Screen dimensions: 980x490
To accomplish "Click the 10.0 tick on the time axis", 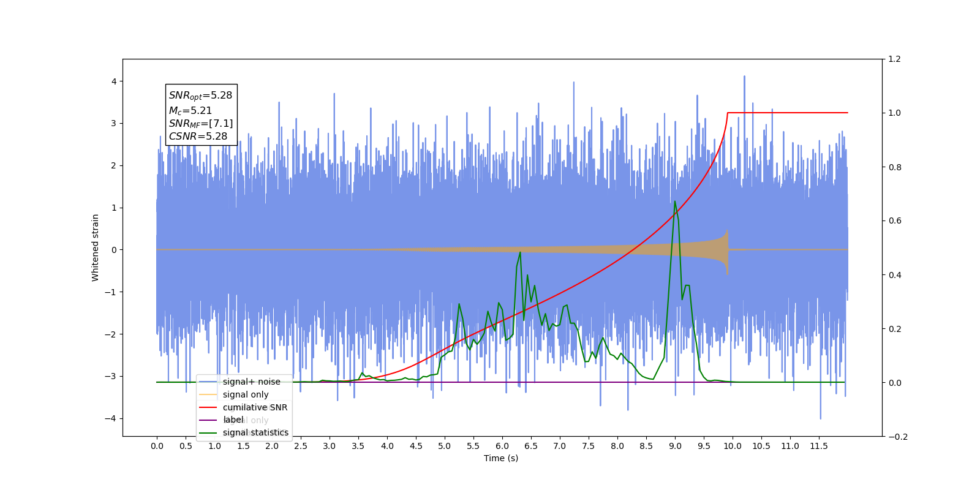I will click(733, 446).
